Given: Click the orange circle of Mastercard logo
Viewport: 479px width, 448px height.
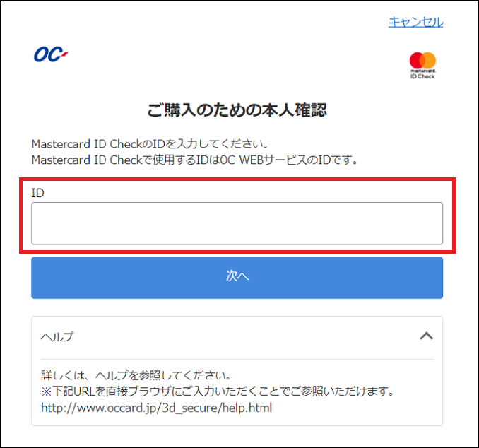Looking at the screenshot, I should point(429,60).
